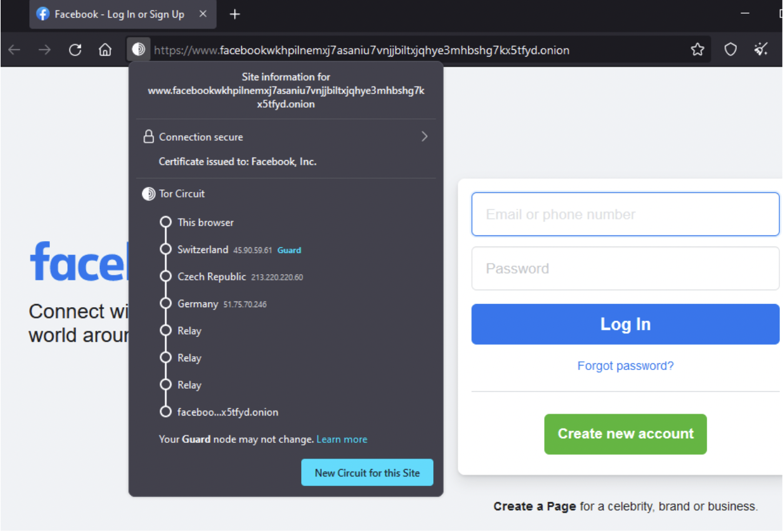Close the Facebook - Log In tab
This screenshot has height=532, width=783.
coord(203,14)
